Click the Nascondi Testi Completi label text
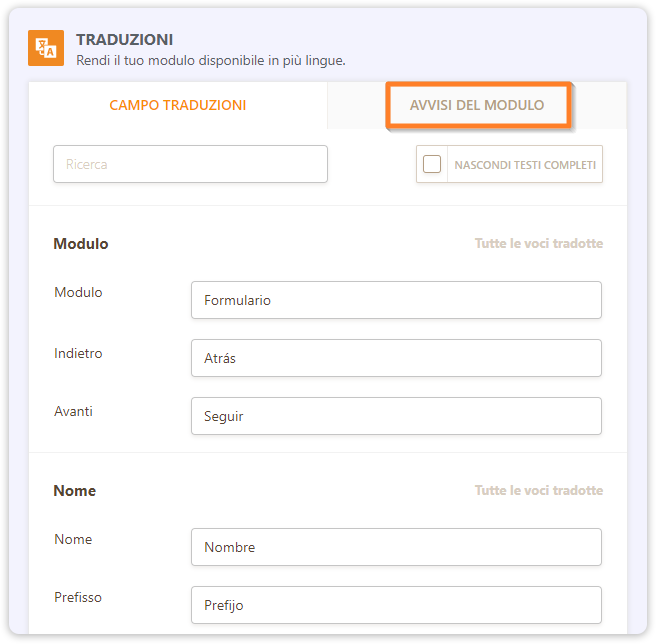The width and height of the screenshot is (656, 644). (x=524, y=165)
